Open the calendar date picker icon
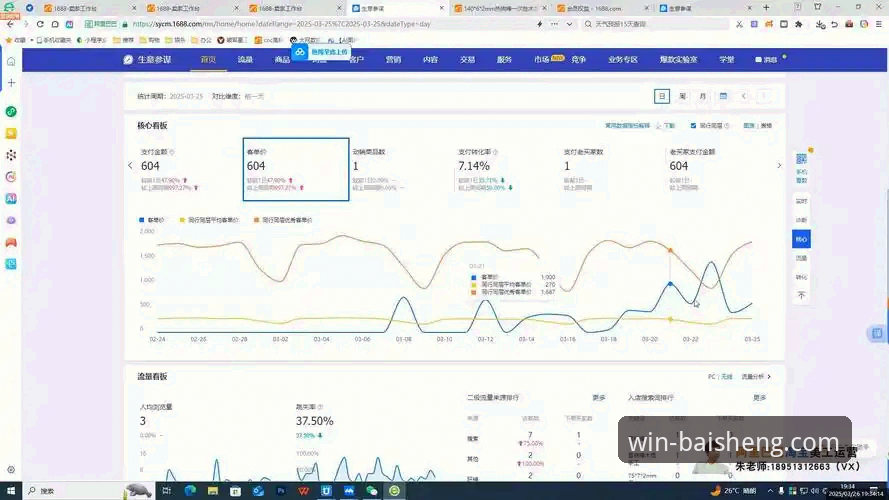This screenshot has height=500, width=889. [722, 96]
